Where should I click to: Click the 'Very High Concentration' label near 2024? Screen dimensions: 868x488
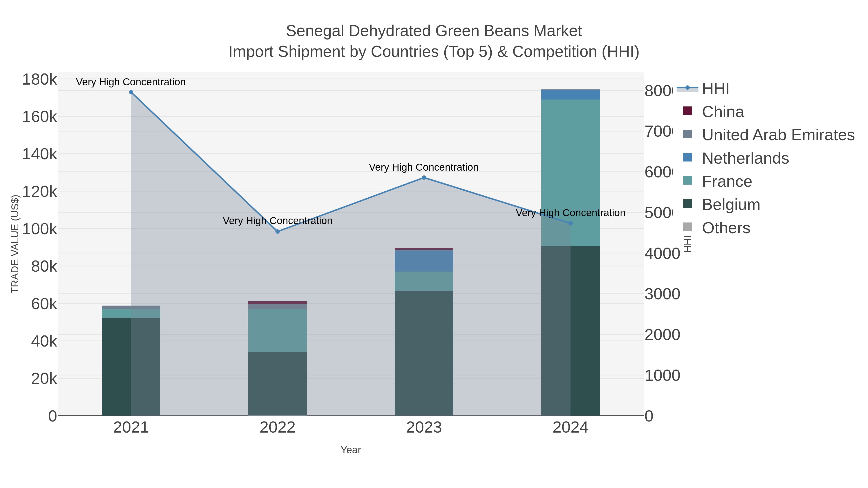click(570, 213)
